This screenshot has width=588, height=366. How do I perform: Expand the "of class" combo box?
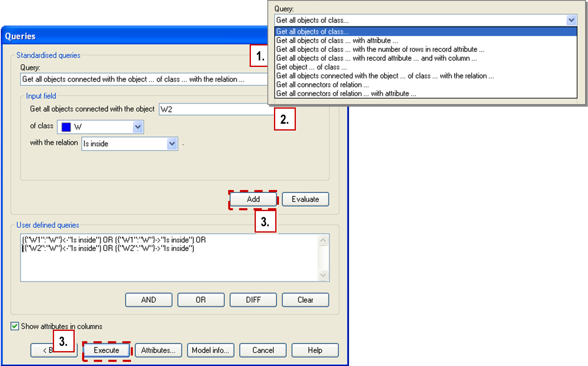point(138,127)
